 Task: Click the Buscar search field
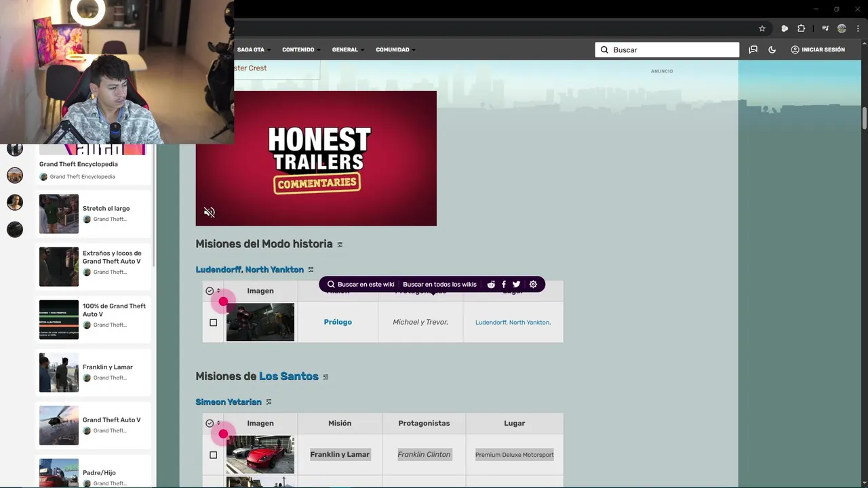pos(667,49)
